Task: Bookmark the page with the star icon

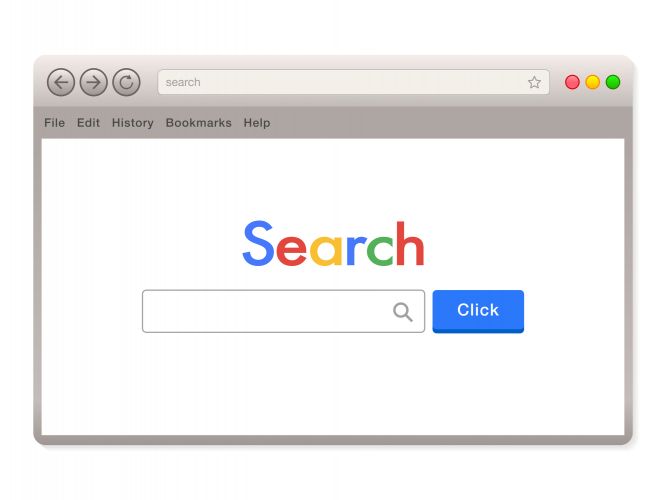Action: click(534, 82)
